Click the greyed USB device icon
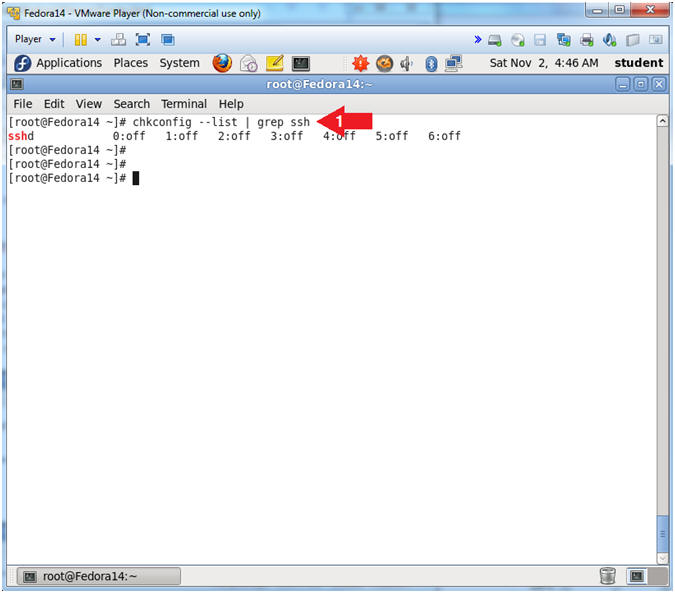Viewport: 675px width, 593px height. click(632, 40)
